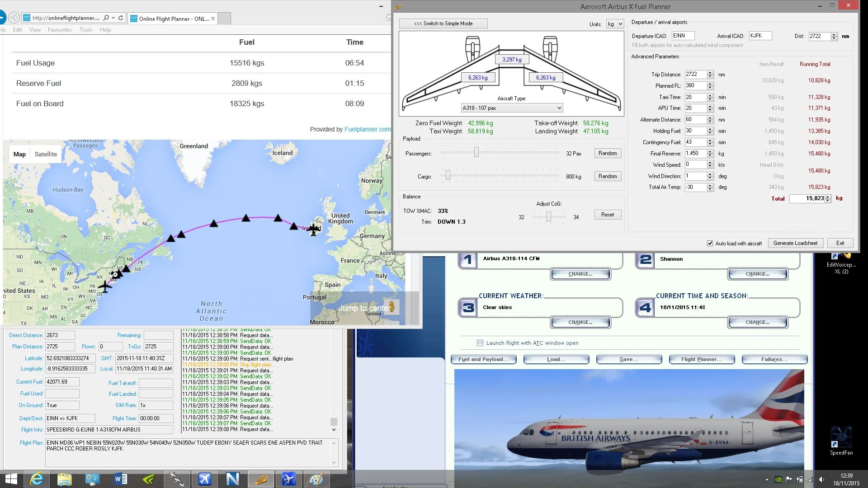The width and height of the screenshot is (868, 488).
Task: Click Generate Loadsheet button
Action: [x=795, y=243]
